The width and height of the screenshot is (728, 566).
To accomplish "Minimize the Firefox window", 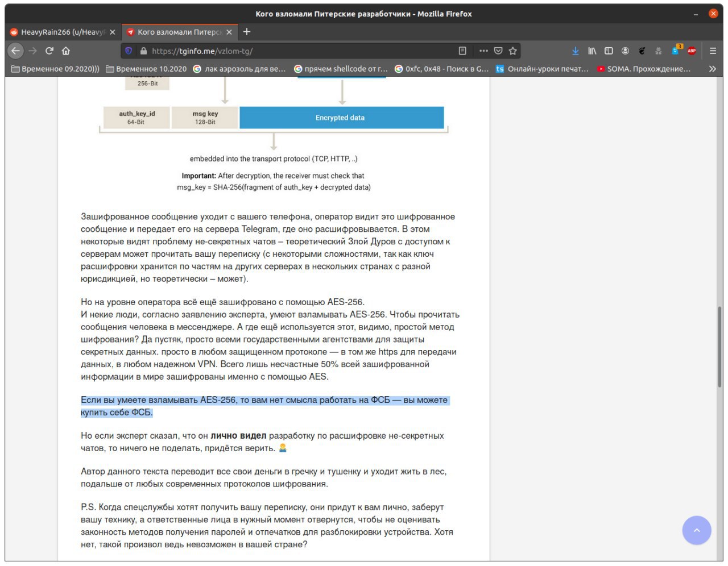I will point(696,14).
